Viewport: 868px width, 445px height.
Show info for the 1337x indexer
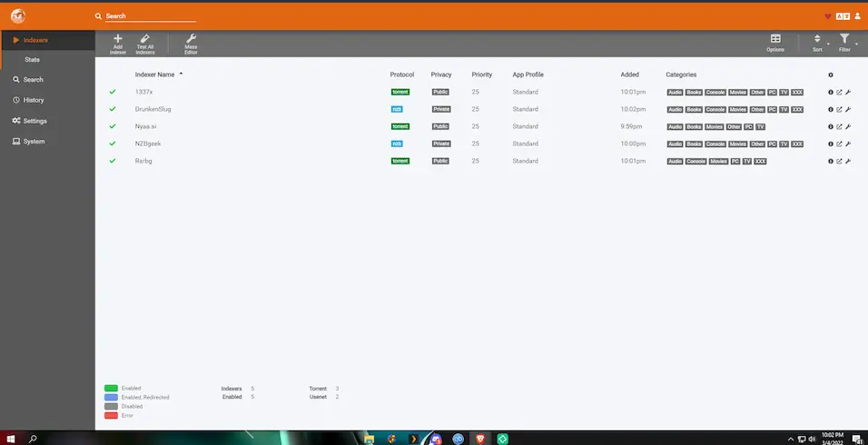[x=831, y=92]
